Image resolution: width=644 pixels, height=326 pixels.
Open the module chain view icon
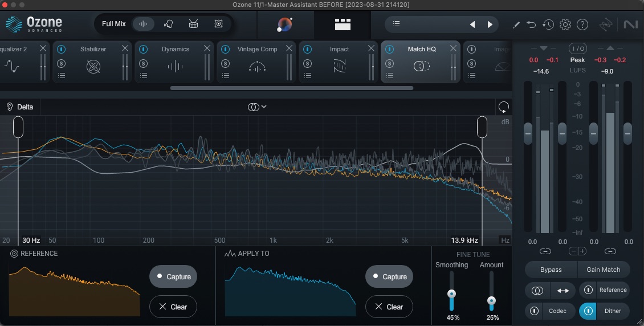(x=343, y=25)
